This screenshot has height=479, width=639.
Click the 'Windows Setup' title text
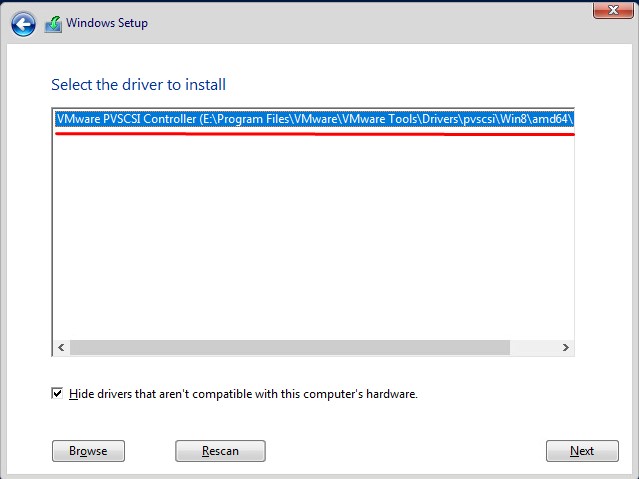[107, 23]
